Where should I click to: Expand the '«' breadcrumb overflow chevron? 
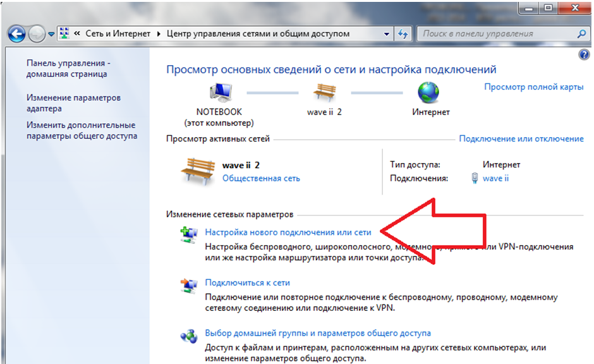coord(77,33)
